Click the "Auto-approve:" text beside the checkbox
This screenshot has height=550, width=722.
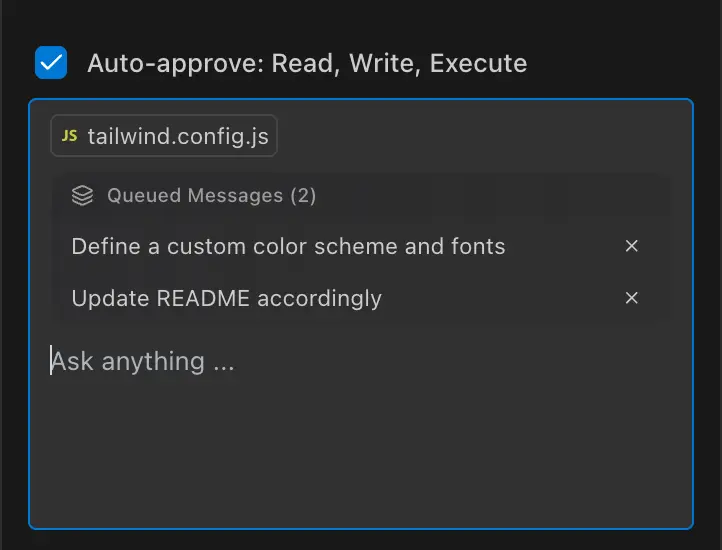coord(175,64)
